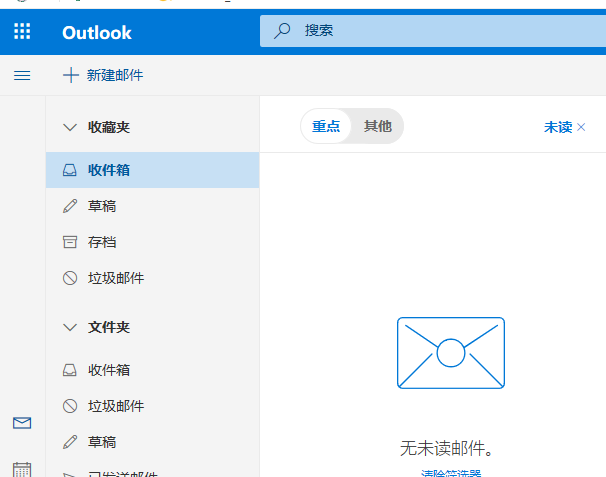Toggle the hamburger navigation pane button
The height and width of the screenshot is (477, 606).
point(22,75)
